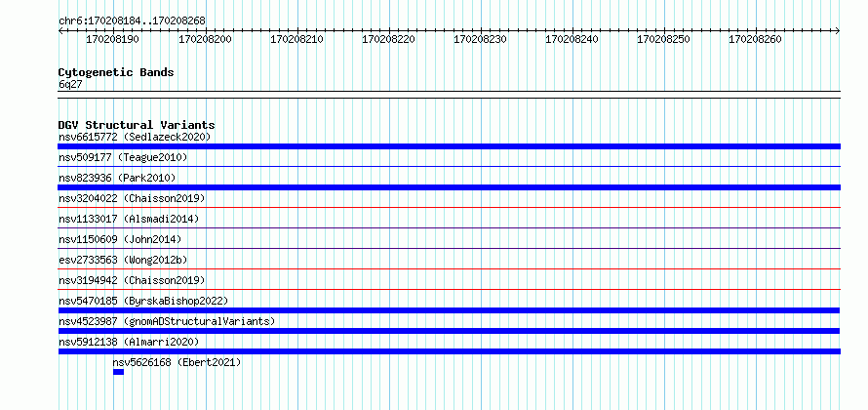Click the thick blue bar under nsv5912138
Viewport: 868px width, 410px height.
click(x=449, y=351)
